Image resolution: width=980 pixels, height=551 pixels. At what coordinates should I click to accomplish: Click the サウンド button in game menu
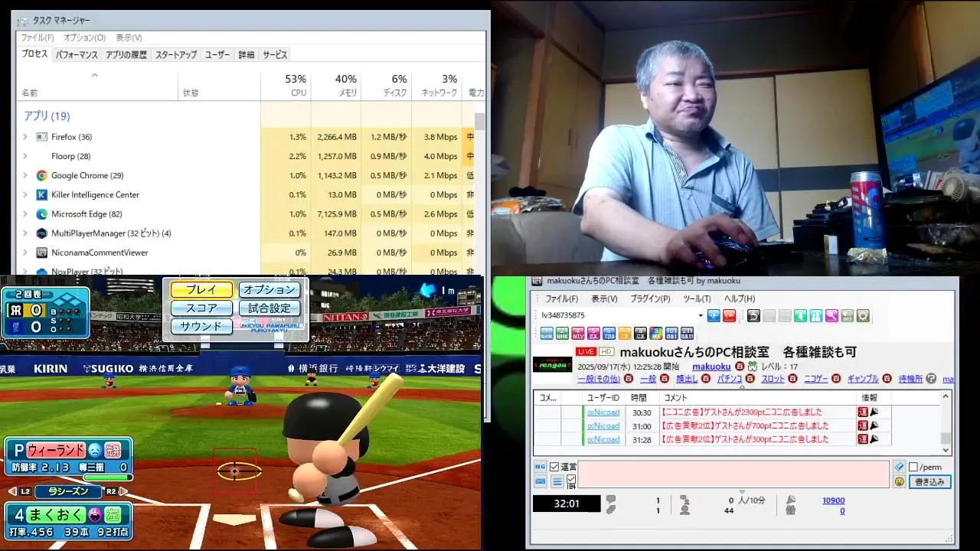coord(201,327)
